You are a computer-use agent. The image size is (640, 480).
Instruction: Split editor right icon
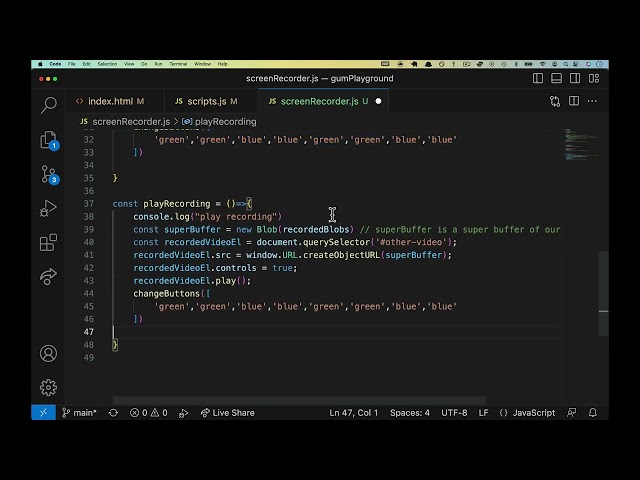574,101
